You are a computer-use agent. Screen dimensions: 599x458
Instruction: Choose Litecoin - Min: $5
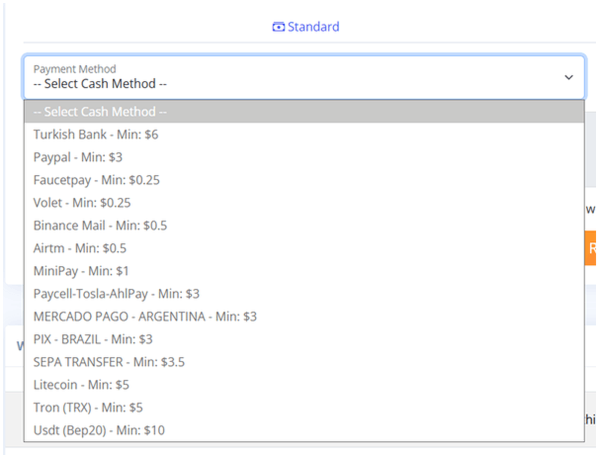304,384
